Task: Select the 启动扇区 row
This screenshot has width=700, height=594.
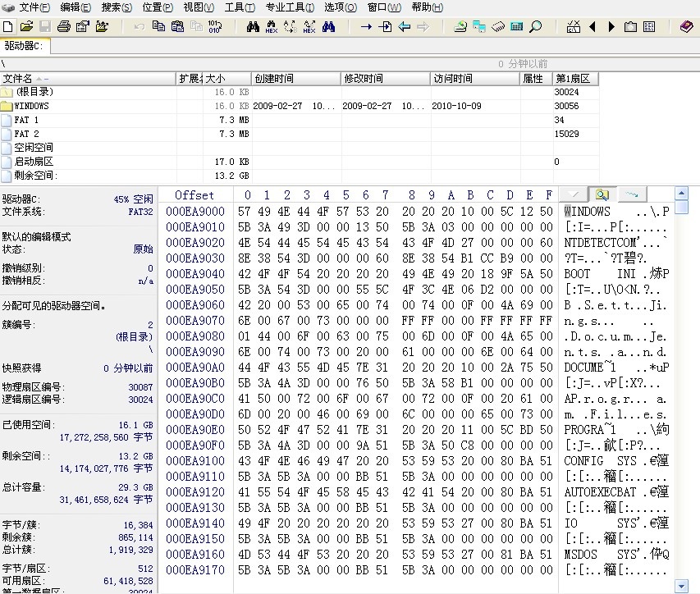Action: coord(299,161)
